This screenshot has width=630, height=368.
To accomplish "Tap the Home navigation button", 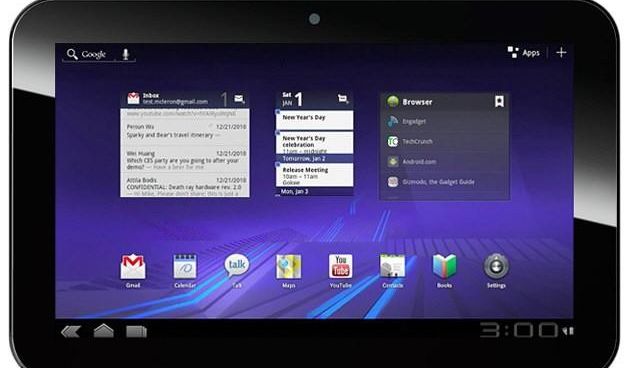I will pyautogui.click(x=104, y=331).
